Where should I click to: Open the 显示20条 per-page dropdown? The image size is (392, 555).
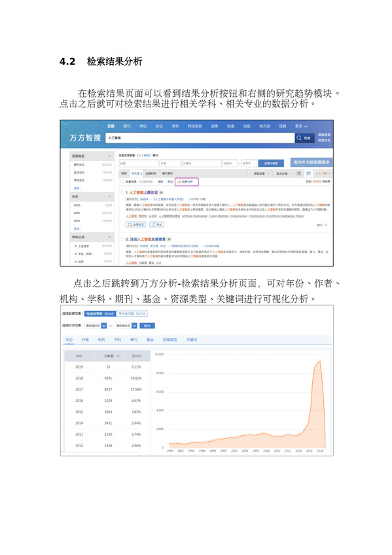[x=284, y=173]
